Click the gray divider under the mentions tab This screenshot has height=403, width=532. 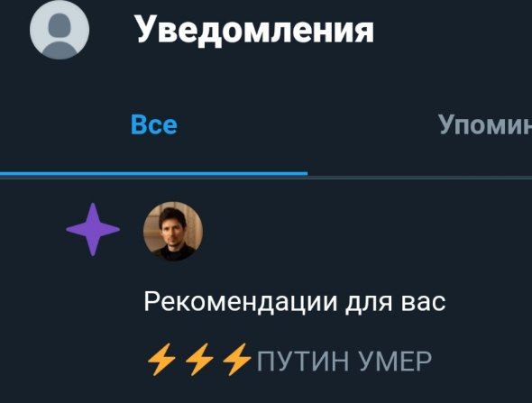click(419, 177)
